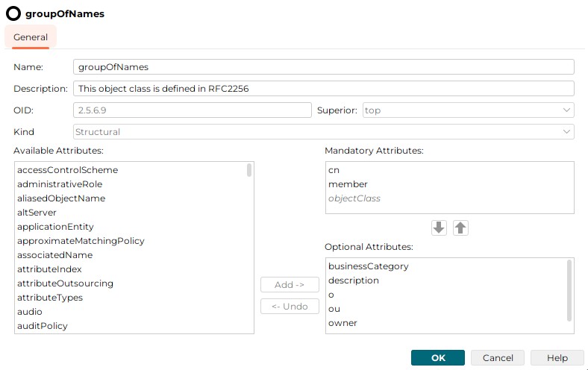Click the up arrow move icon

point(461,228)
